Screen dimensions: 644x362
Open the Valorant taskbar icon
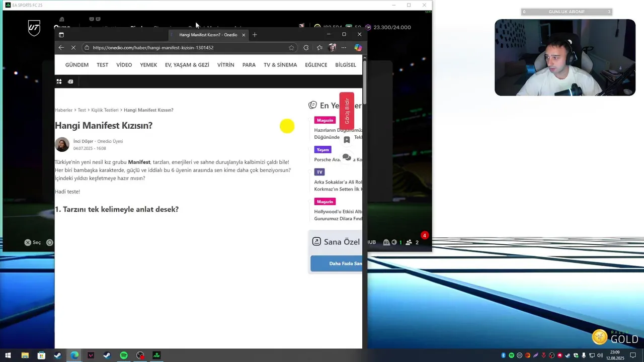(x=91, y=355)
